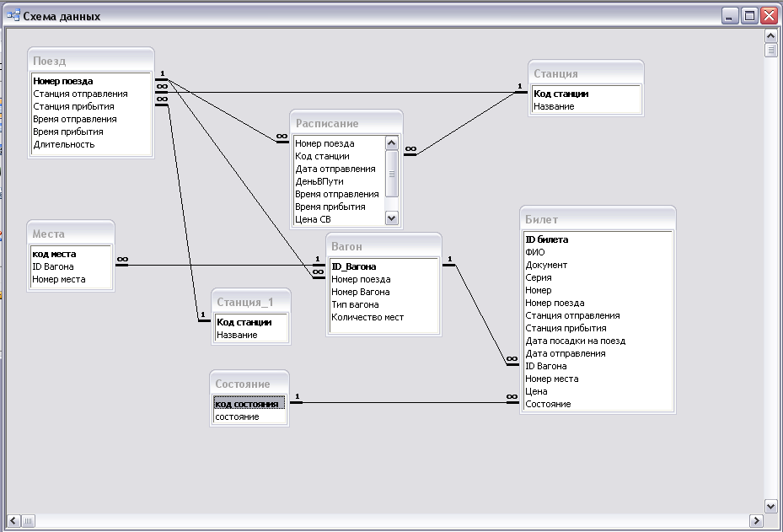Select Станция прибытия field in Поезд table
783x532 pixels.
[x=91, y=106]
